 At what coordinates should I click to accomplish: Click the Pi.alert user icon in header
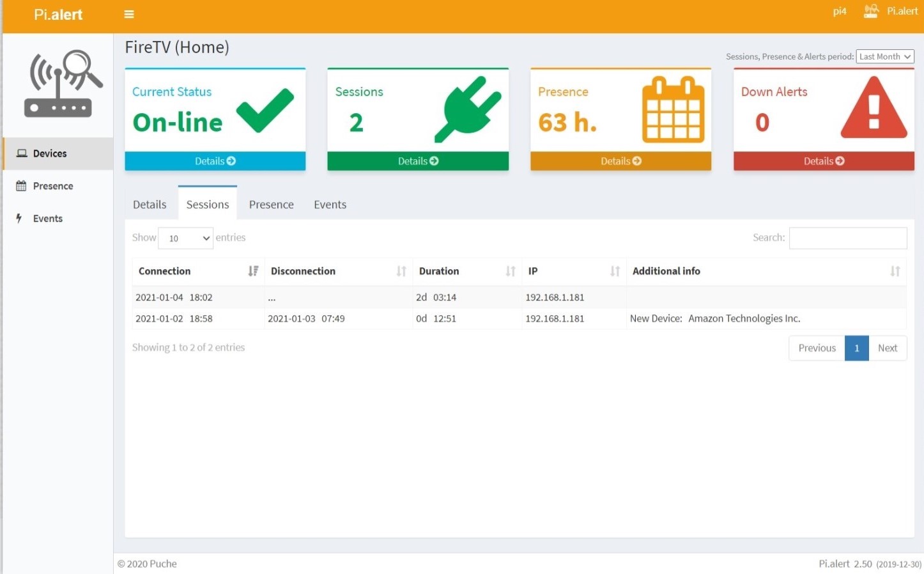(x=871, y=11)
